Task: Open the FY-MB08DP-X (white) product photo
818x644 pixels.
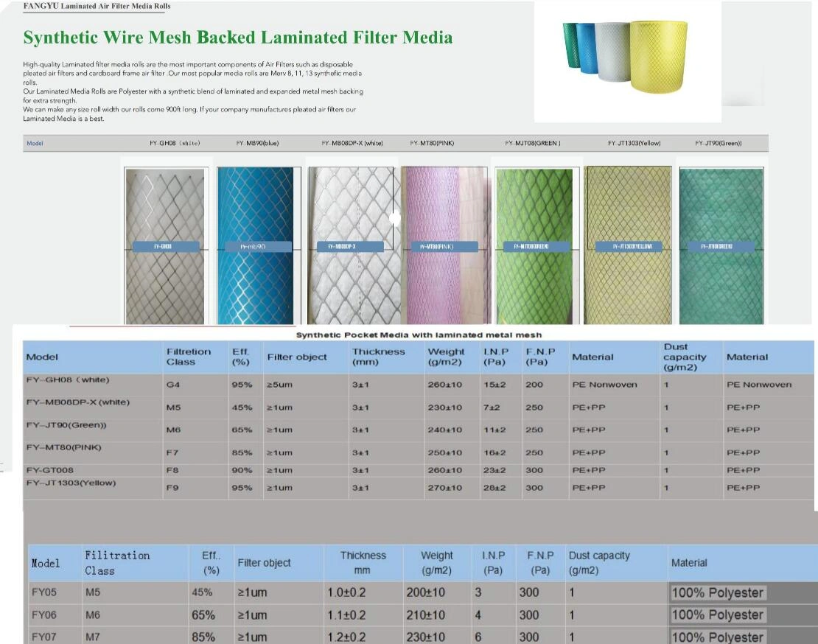Action: coord(352,243)
